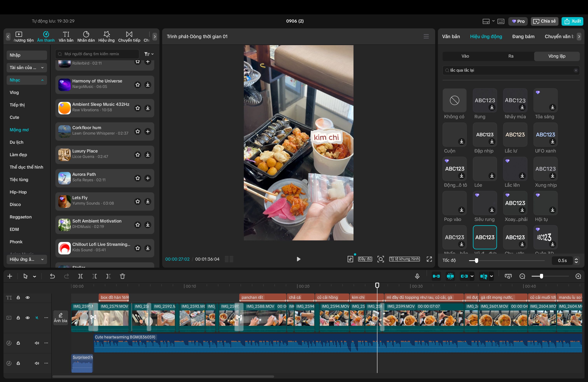Screen dimensions: 588x382
Task: Click the timeline zoom in magnifier
Action: pyautogui.click(x=578, y=276)
